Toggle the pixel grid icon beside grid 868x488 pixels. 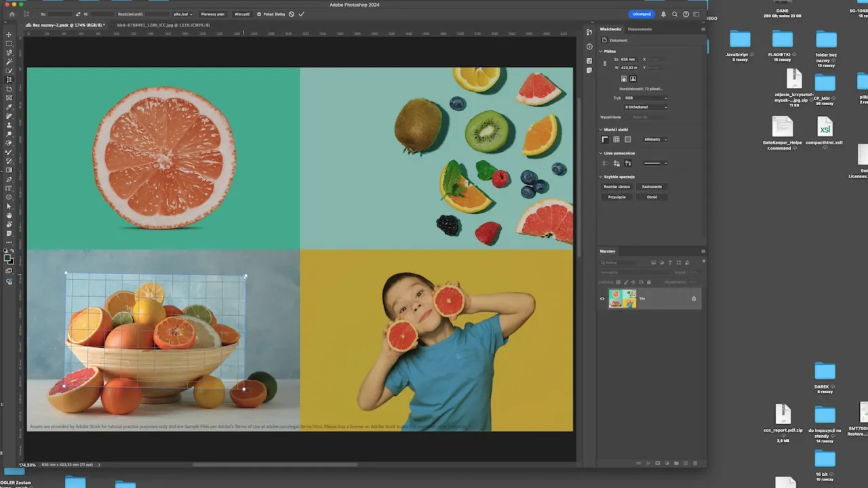(628, 139)
